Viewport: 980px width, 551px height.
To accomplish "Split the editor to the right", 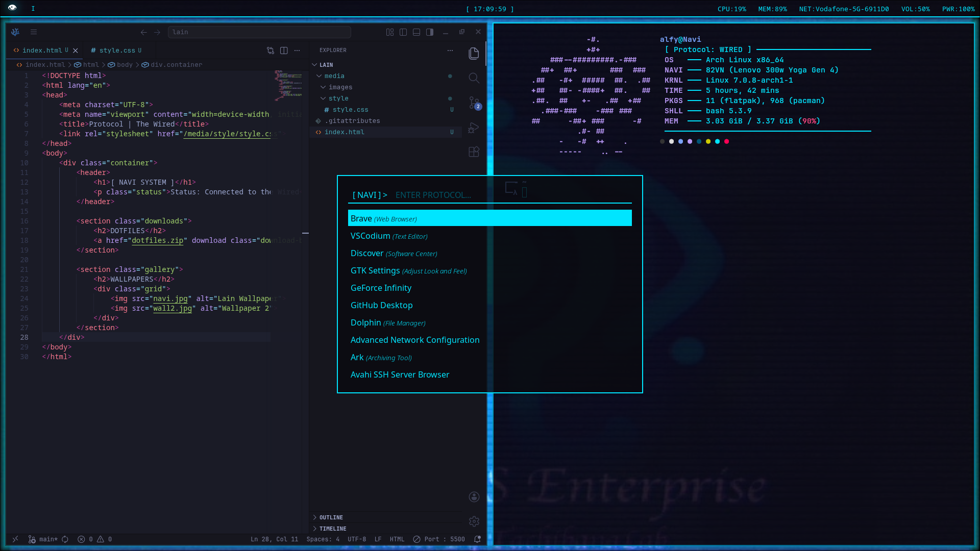I will [x=284, y=51].
